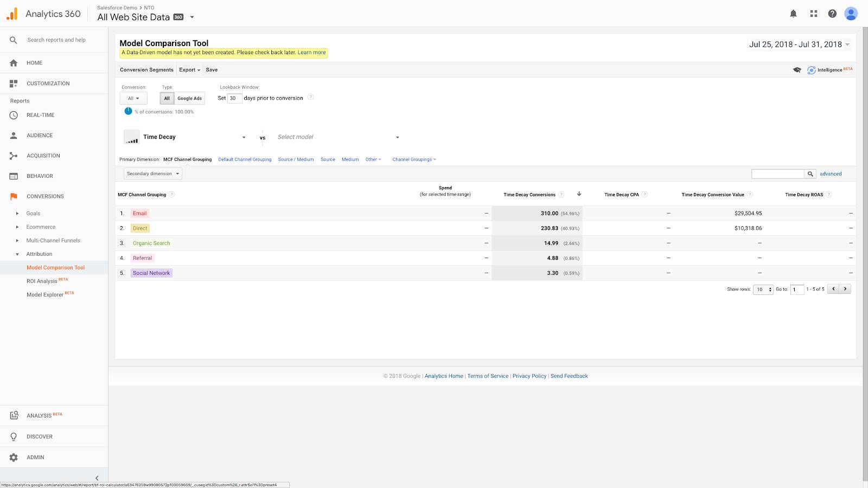Open the Export dropdown
868x488 pixels.
coord(190,70)
